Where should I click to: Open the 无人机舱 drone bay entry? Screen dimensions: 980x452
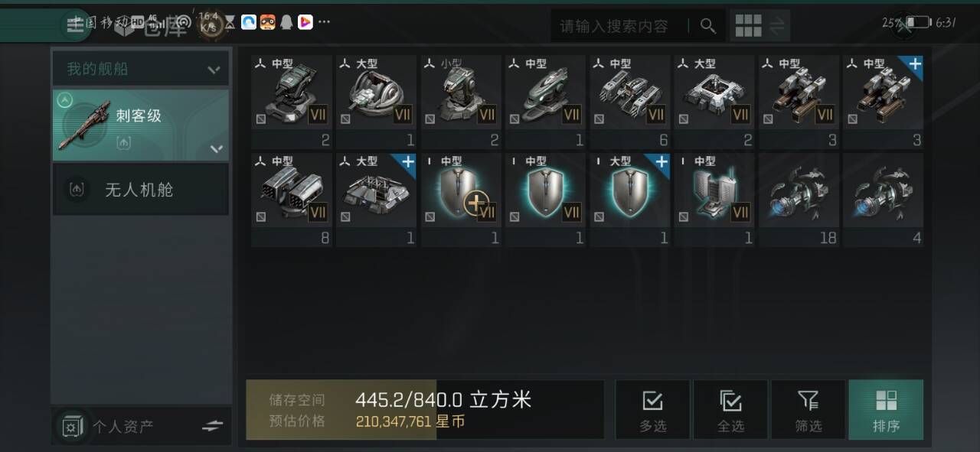pyautogui.click(x=141, y=190)
